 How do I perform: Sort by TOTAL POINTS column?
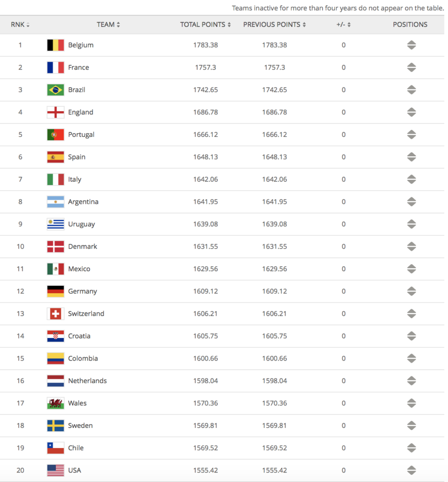(205, 24)
